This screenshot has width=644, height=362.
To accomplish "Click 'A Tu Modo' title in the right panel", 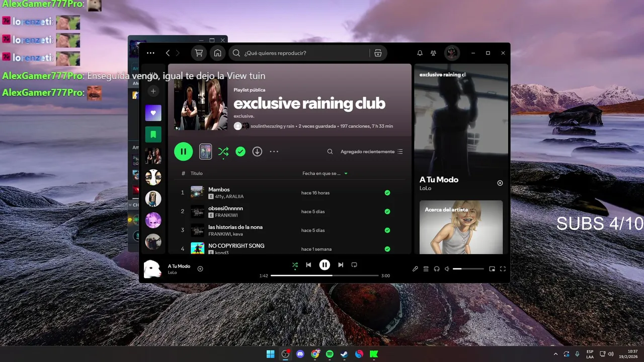I will (439, 179).
